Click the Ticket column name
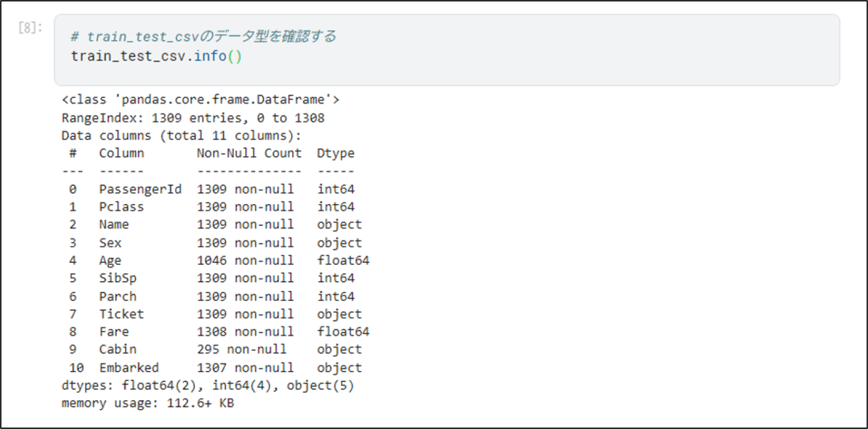This screenshot has height=429, width=868. tap(122, 314)
